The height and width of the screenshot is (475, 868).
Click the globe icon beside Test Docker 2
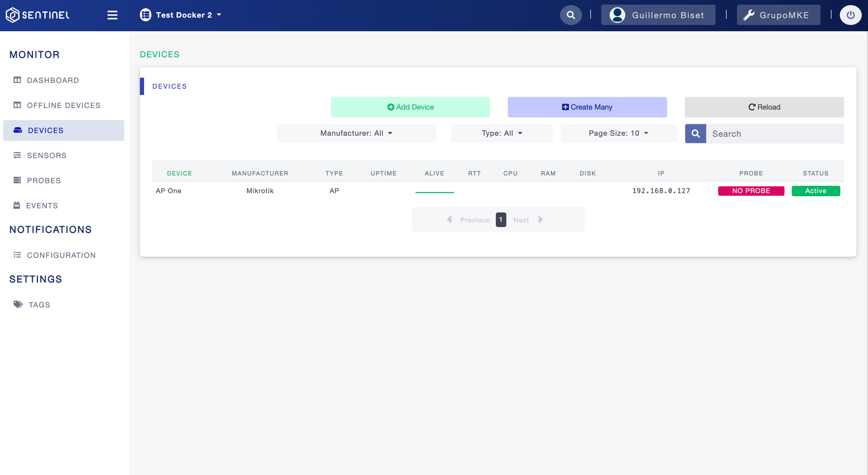[x=145, y=15]
